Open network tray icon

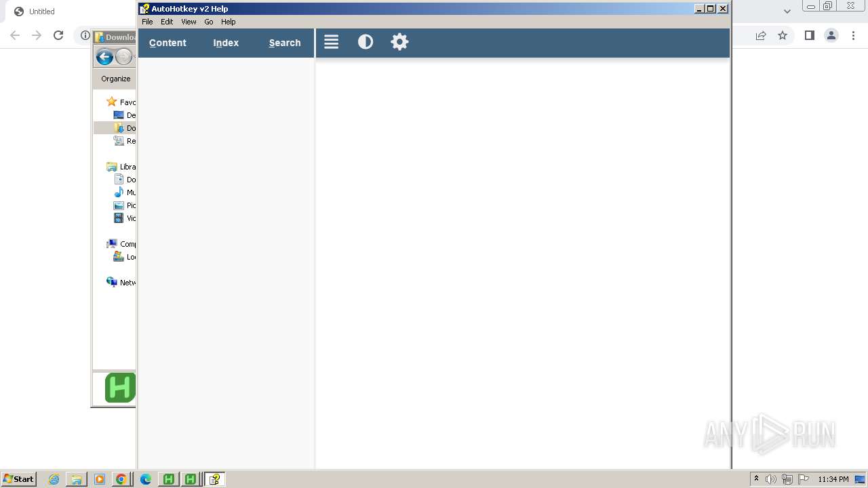coord(787,479)
